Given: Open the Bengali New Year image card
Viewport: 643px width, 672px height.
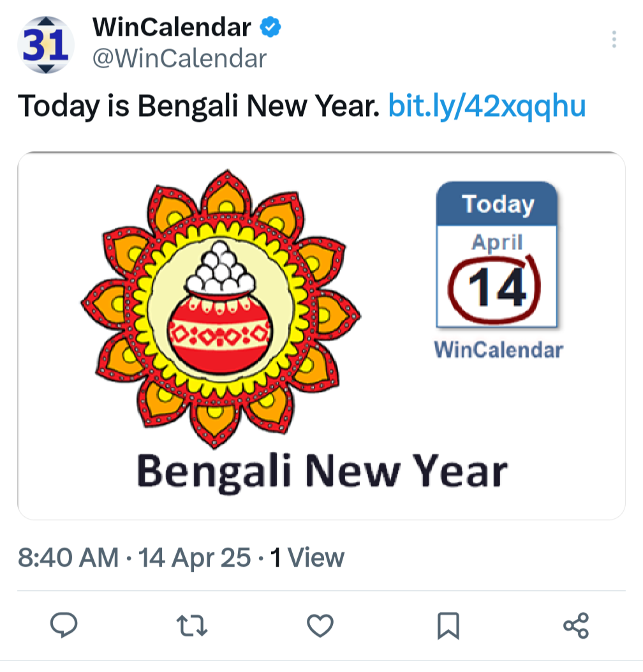Looking at the screenshot, I should (x=321, y=336).
